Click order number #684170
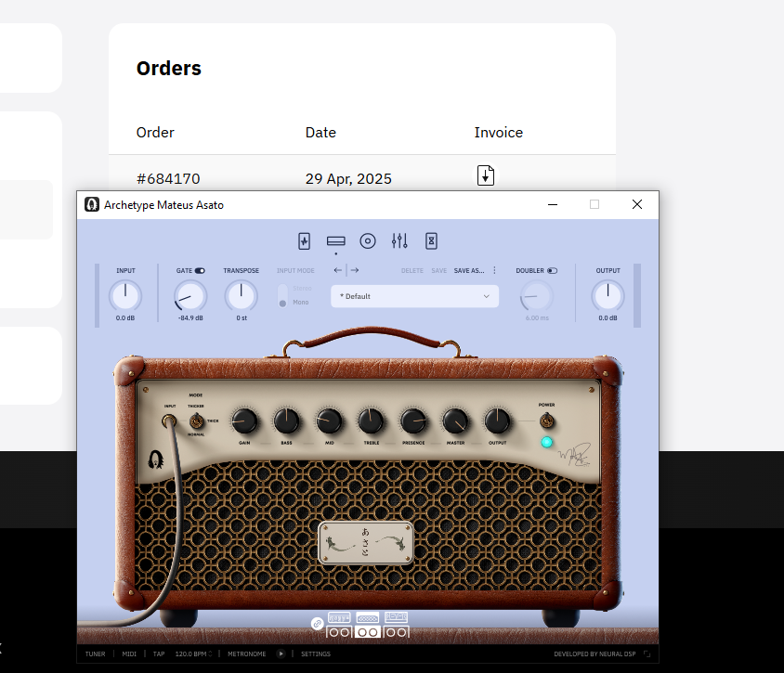 (x=168, y=179)
